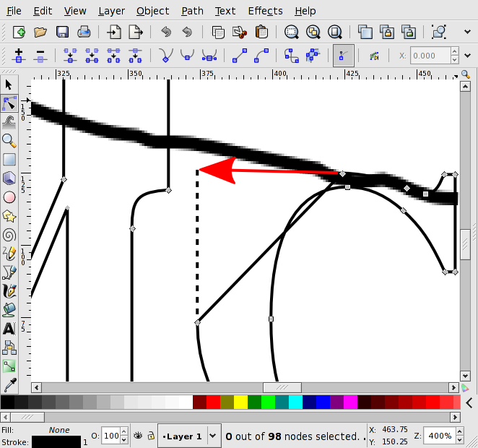Click the Save document icon

(x=62, y=32)
